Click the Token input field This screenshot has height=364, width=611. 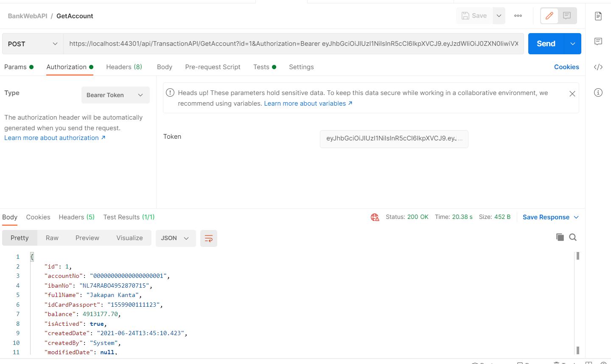click(394, 139)
